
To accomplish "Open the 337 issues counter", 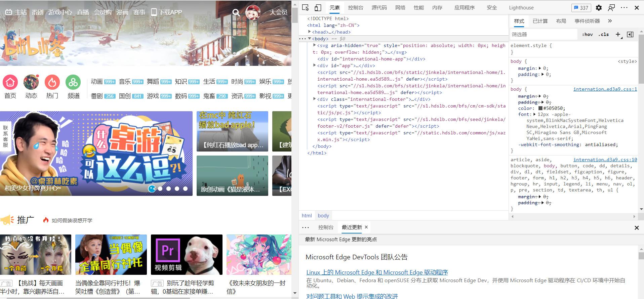I will click(x=581, y=8).
